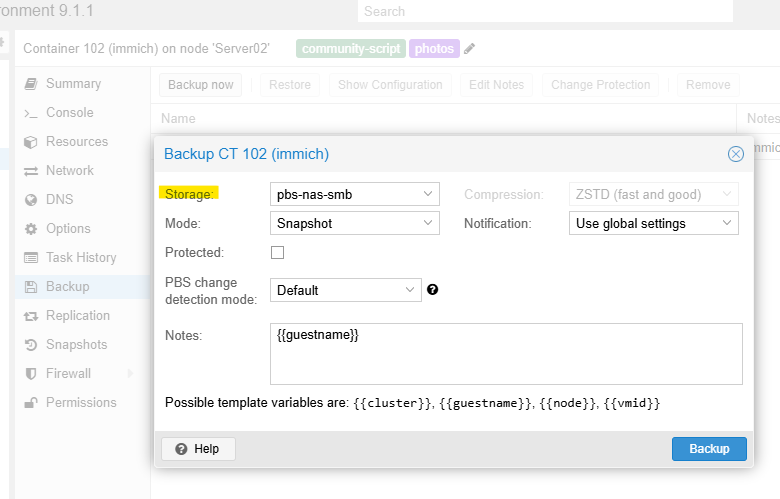Click the blue Backup button
This screenshot has height=499, width=780.
tap(709, 449)
